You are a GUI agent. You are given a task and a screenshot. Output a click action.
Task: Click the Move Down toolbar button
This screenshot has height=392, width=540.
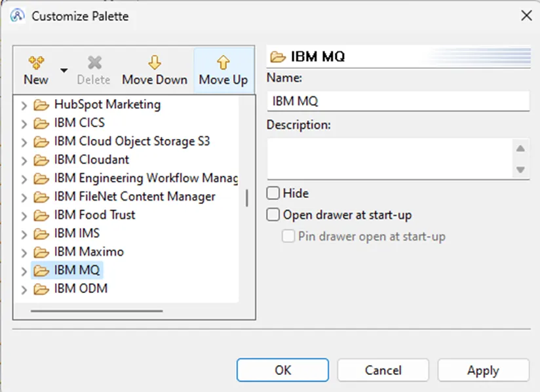click(155, 71)
